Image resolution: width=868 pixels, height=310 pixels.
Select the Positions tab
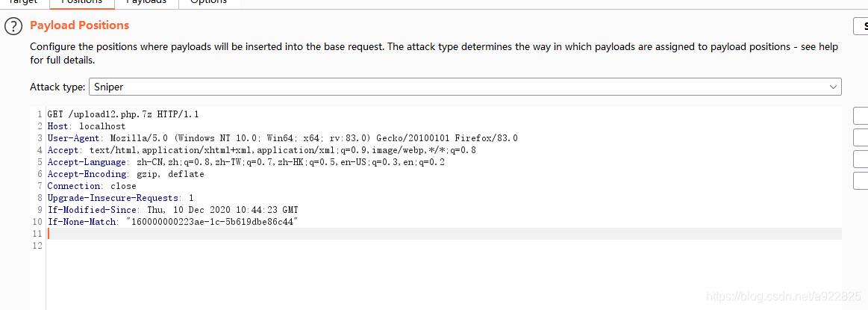tap(82, 2)
